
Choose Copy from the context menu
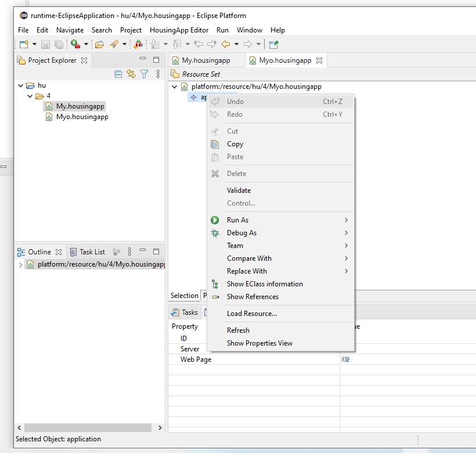[x=281, y=144]
